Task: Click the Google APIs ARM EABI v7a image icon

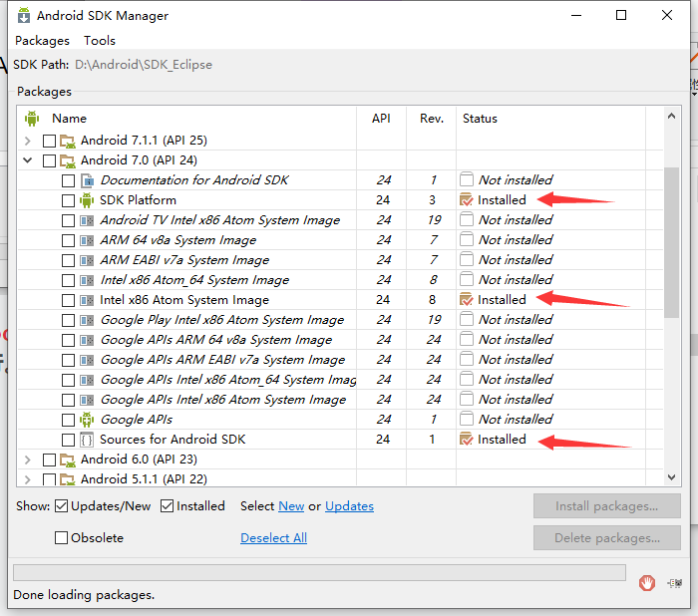Action: click(x=87, y=360)
